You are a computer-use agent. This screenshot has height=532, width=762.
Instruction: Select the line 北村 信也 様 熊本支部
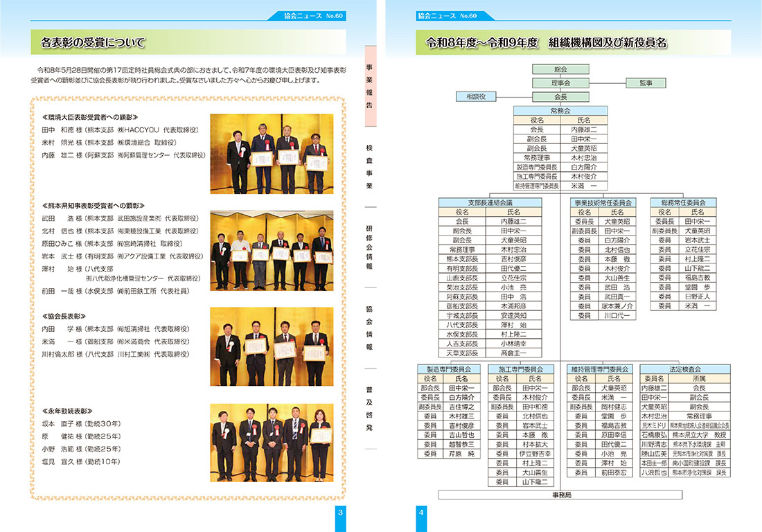point(120,231)
